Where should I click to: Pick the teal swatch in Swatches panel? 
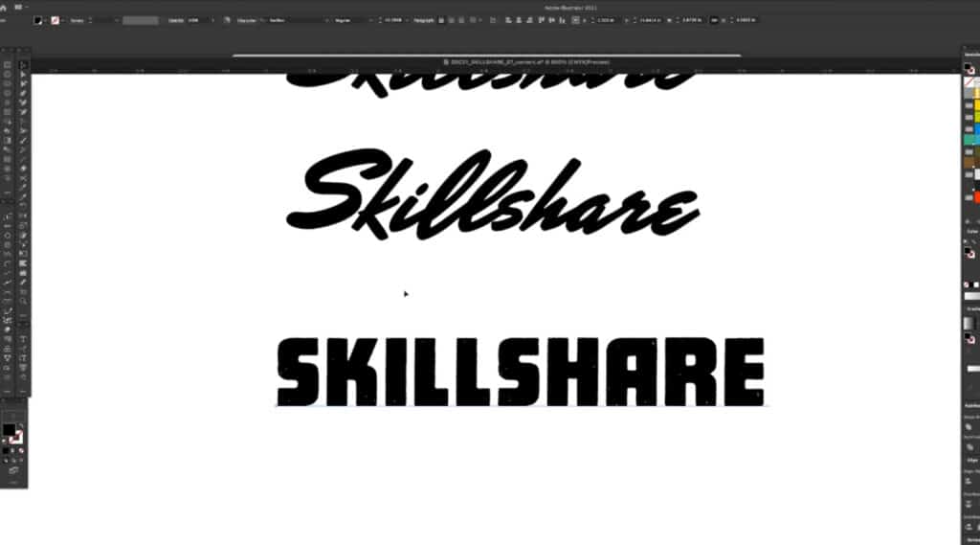pos(969,140)
